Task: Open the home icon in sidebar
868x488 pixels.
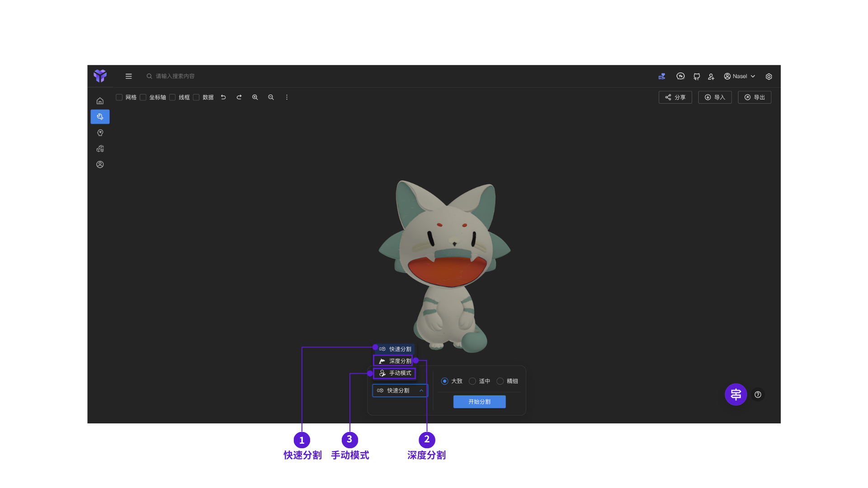Action: point(100,101)
